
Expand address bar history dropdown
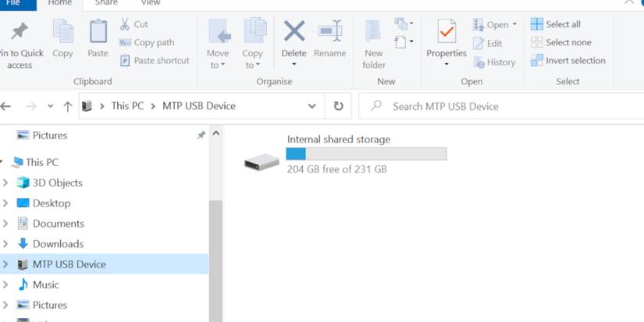coord(311,106)
